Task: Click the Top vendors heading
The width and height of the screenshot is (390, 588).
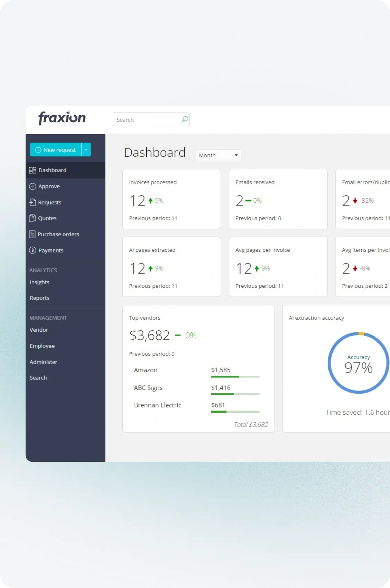Action: [x=145, y=318]
